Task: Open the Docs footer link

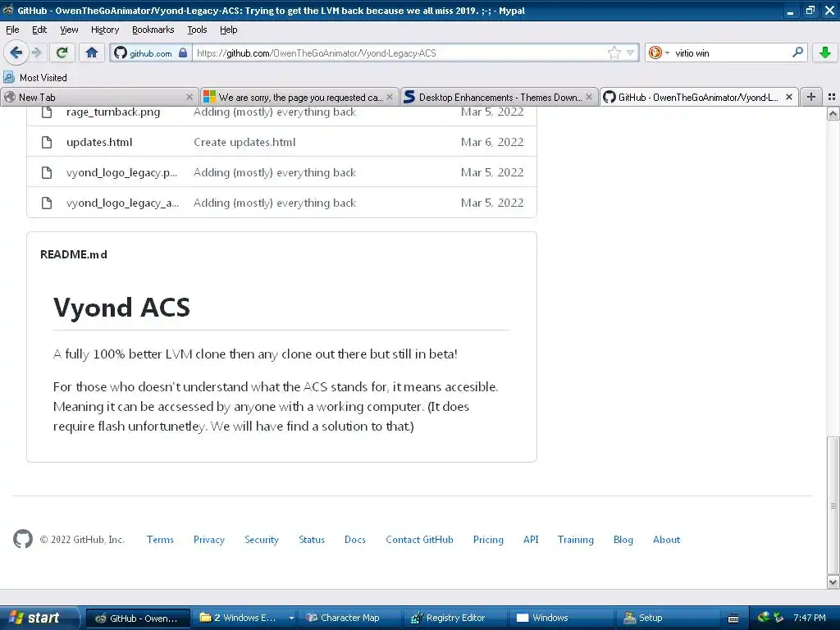Action: click(x=355, y=540)
